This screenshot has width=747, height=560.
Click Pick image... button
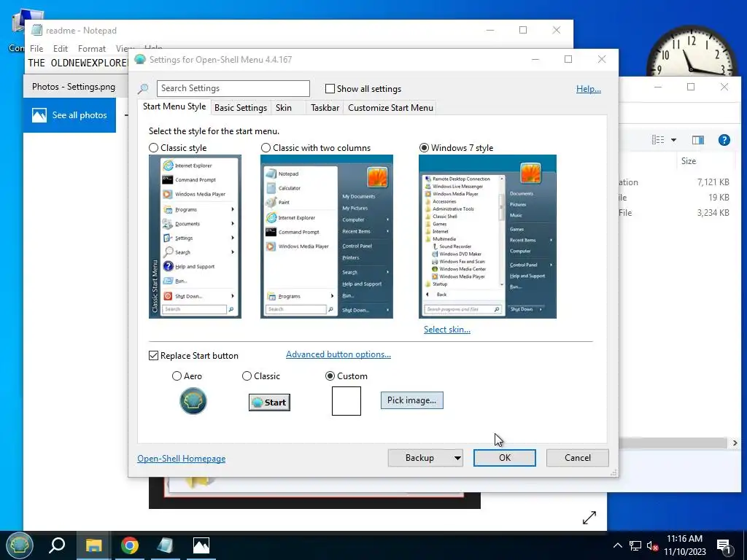point(411,400)
